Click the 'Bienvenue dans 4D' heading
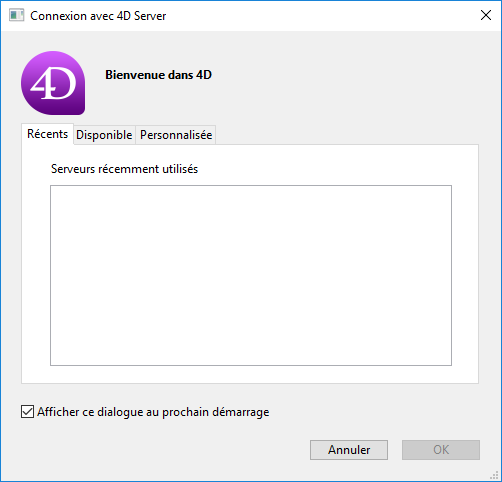 158,75
